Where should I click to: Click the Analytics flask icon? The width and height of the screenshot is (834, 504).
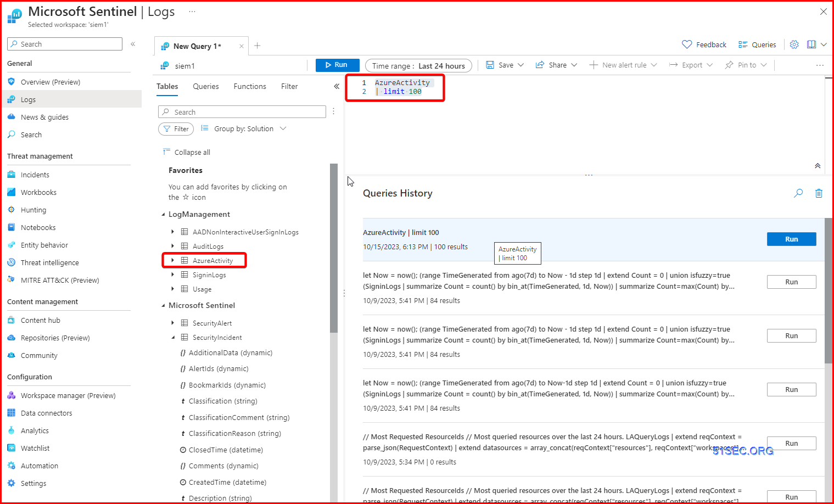[x=11, y=430]
